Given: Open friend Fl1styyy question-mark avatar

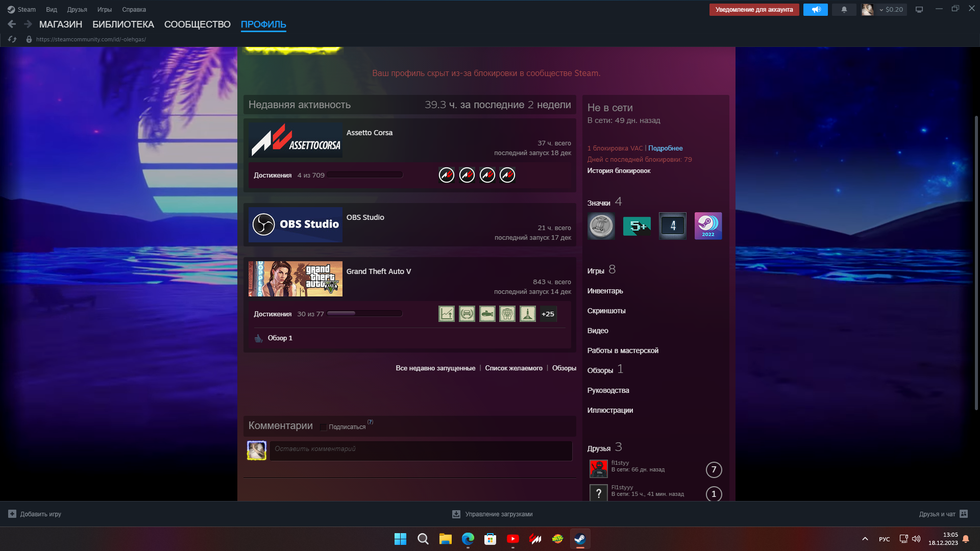Looking at the screenshot, I should [x=599, y=493].
